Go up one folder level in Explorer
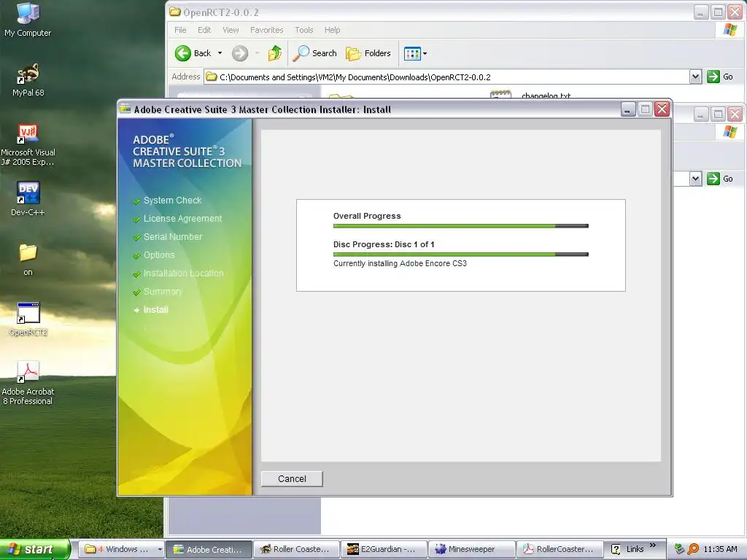The image size is (747, 560). (275, 53)
